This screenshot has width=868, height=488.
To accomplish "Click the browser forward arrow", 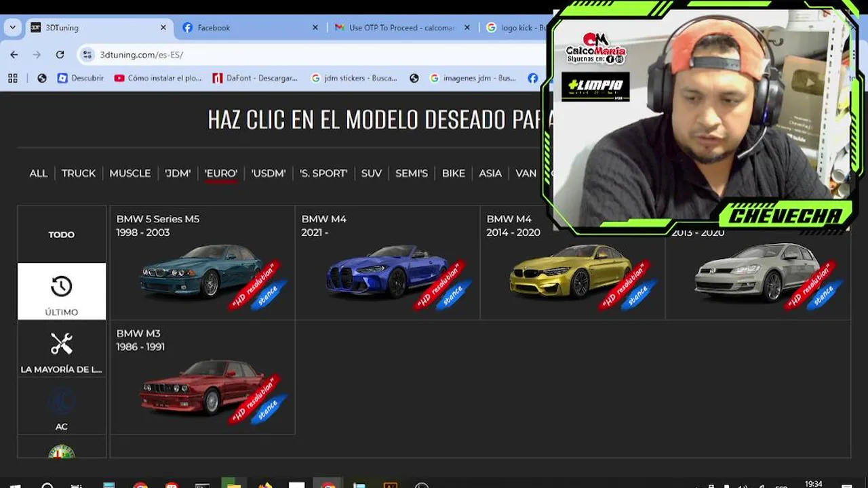I will (x=37, y=55).
